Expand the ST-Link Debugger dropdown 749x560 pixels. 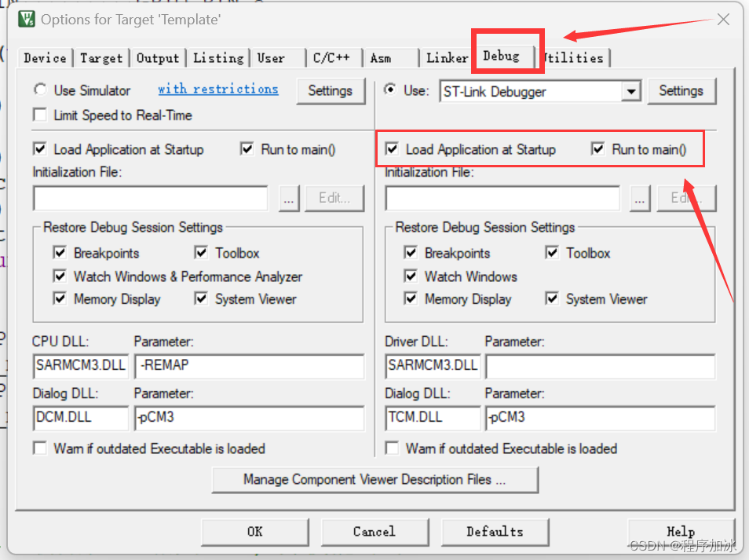[x=631, y=91]
